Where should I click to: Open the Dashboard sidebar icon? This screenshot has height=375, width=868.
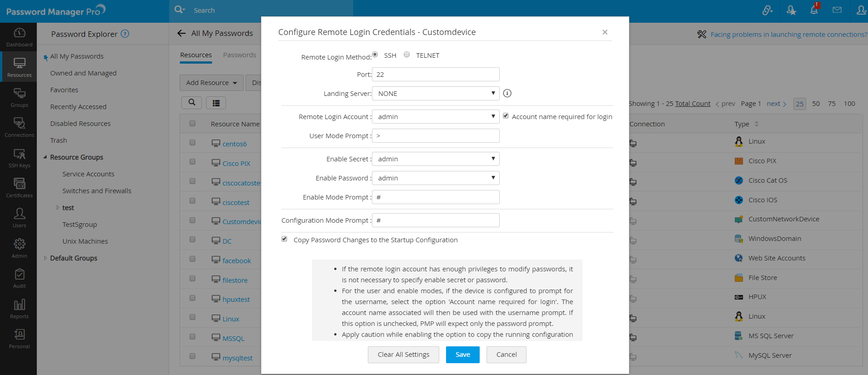pos(19,37)
